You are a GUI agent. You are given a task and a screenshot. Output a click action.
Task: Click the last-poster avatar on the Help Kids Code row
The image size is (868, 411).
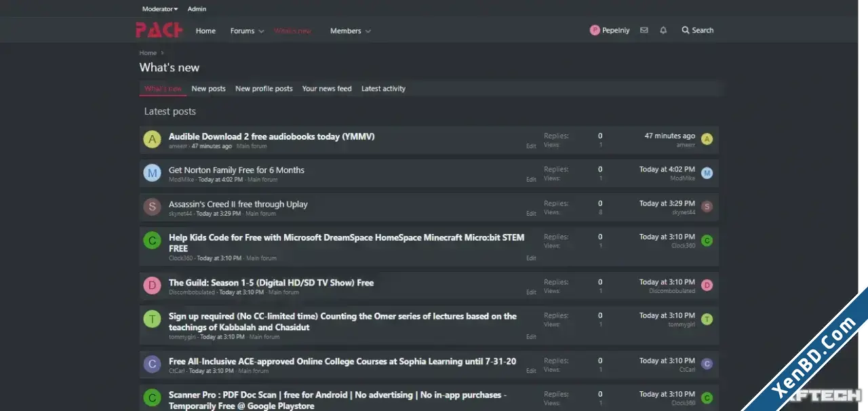coord(707,240)
